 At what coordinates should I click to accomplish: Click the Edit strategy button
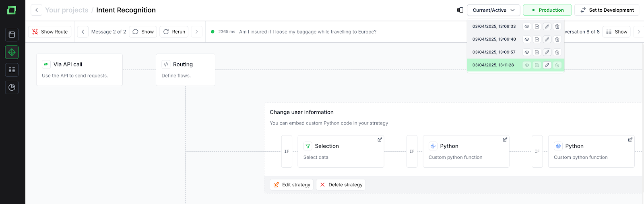click(292, 185)
